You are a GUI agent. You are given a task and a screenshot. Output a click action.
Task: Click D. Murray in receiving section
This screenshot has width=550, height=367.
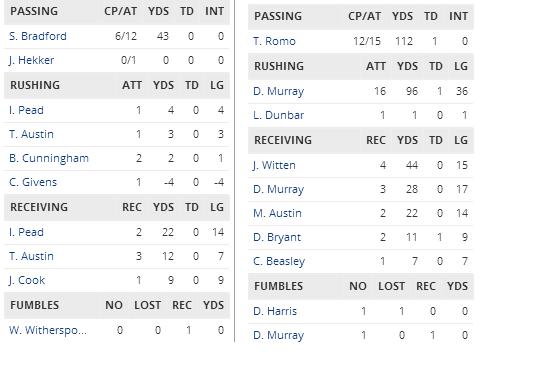[x=279, y=189]
